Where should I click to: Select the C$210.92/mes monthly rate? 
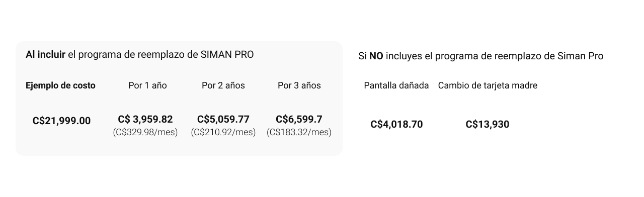pos(223,133)
